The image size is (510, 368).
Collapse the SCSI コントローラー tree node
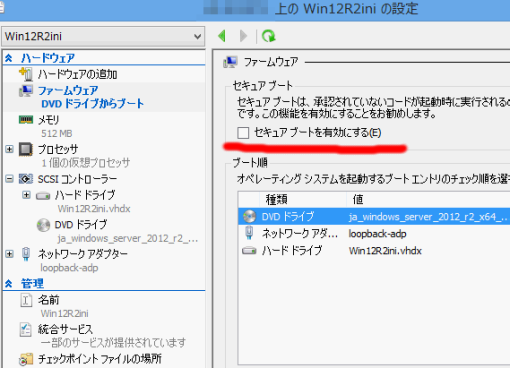pos(9,179)
